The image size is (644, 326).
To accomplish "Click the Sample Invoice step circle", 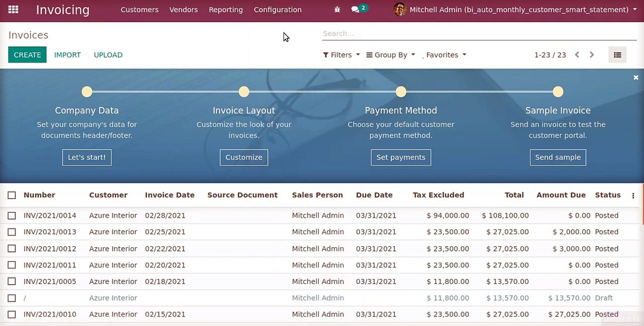I will click(558, 92).
